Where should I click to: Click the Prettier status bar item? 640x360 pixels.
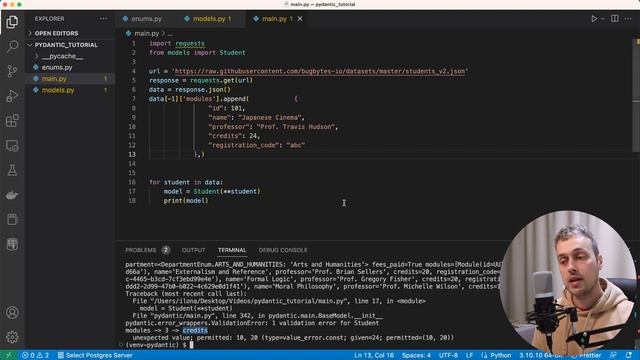click(x=588, y=355)
